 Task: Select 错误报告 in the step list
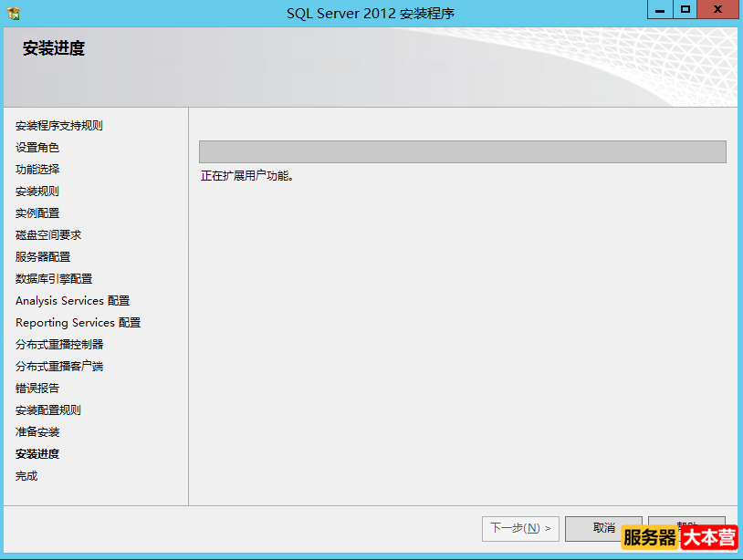(x=37, y=389)
